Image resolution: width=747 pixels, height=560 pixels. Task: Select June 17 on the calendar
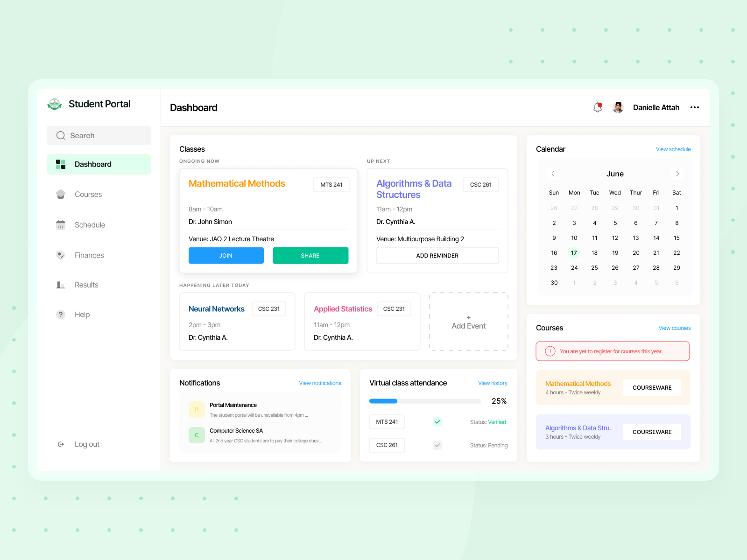(x=574, y=252)
